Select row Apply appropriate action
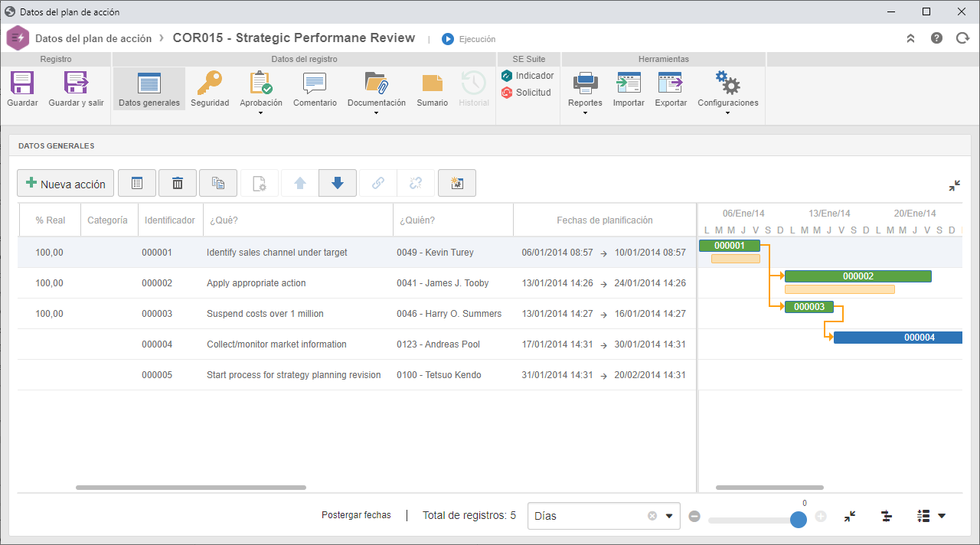 (x=357, y=283)
